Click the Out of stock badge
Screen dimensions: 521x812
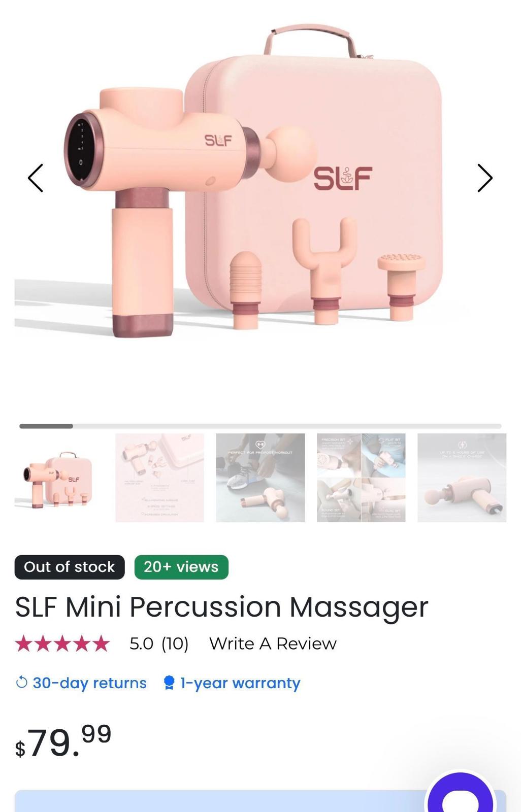coord(70,567)
